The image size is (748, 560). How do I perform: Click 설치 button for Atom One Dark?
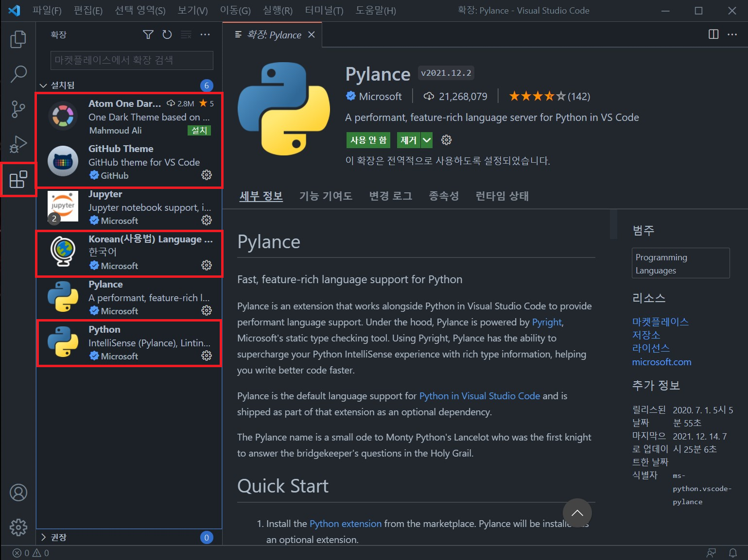(199, 130)
